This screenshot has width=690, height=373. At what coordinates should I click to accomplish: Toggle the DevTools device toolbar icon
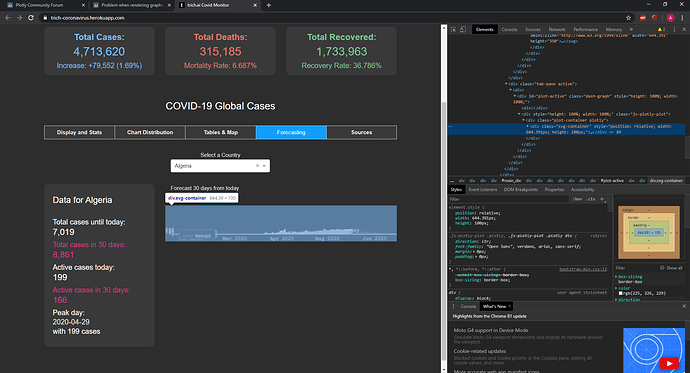click(x=462, y=29)
